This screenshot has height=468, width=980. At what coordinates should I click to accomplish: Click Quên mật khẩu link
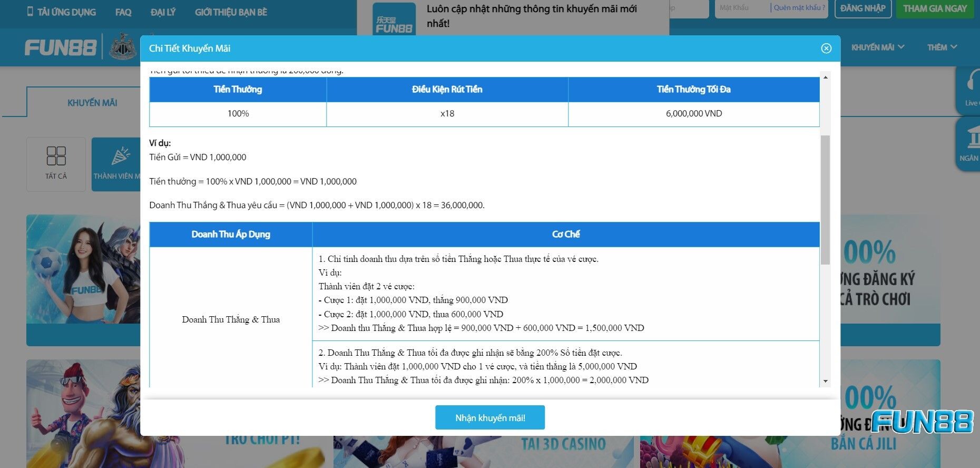click(799, 8)
